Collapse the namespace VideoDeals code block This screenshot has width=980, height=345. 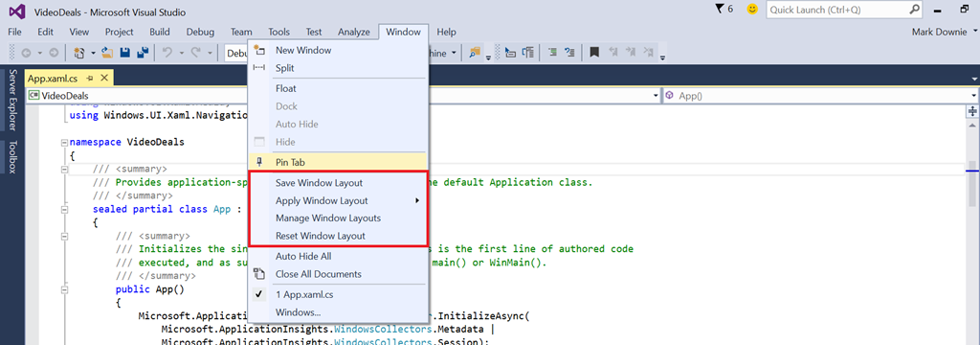(64, 142)
